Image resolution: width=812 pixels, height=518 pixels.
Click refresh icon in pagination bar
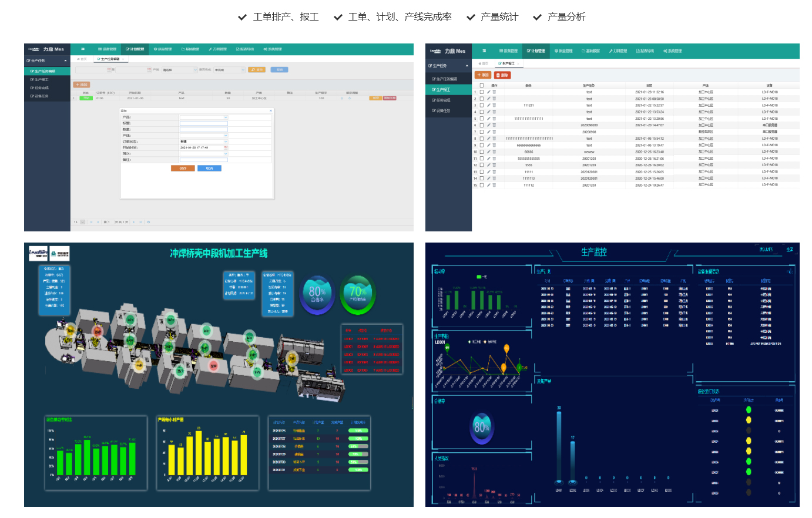[148, 222]
